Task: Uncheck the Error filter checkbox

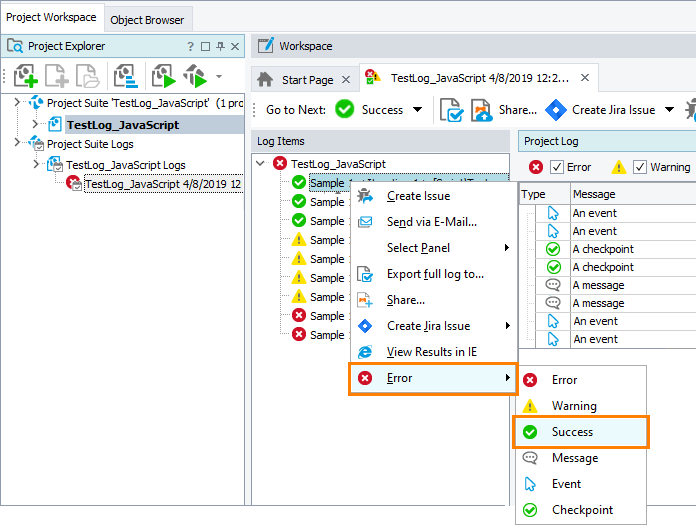Action: click(x=558, y=167)
